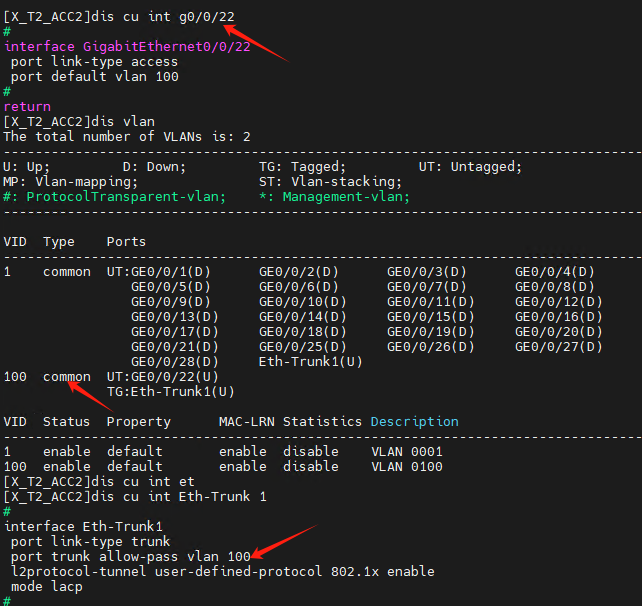Click 'TG:Eth-Trunk1(U)' entry
Screen dimensions: 642x606
point(170,392)
